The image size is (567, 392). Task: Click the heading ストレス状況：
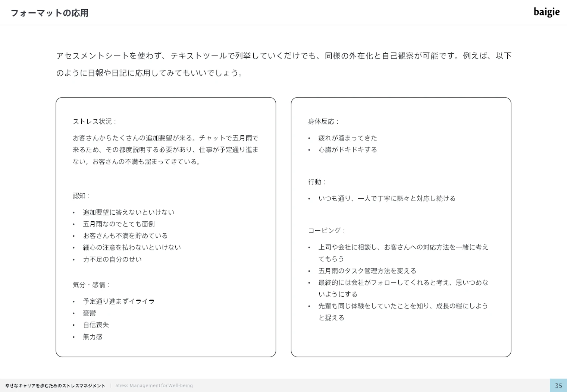pos(95,121)
